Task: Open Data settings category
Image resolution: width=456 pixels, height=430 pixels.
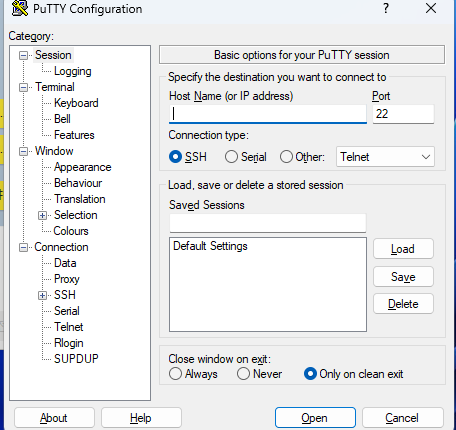Action: pyautogui.click(x=65, y=263)
